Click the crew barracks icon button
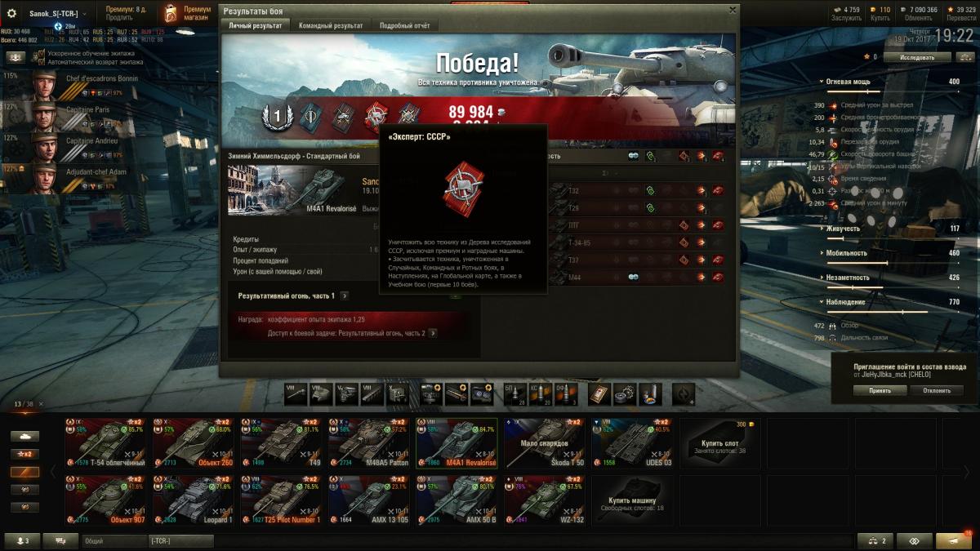The width and height of the screenshot is (980, 551). pyautogui.click(x=16, y=57)
